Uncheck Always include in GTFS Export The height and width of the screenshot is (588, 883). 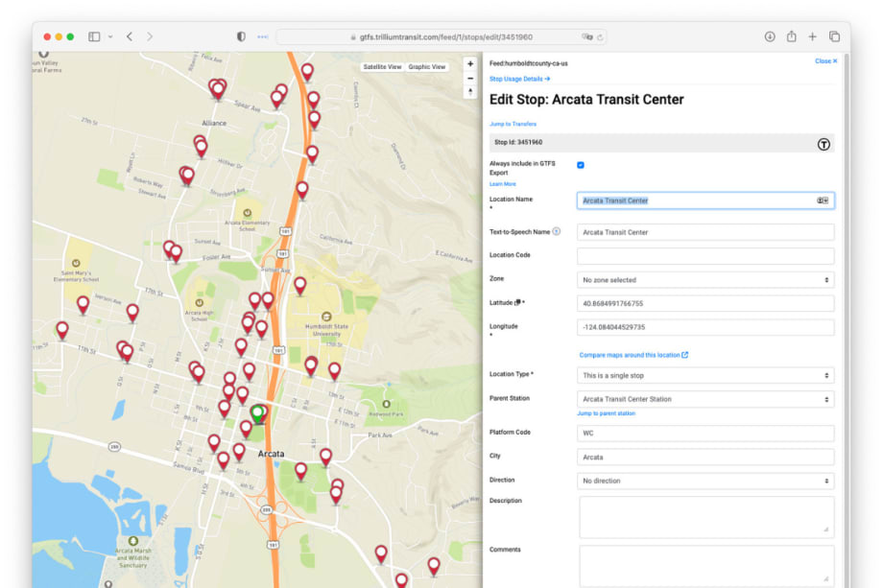[x=580, y=164]
